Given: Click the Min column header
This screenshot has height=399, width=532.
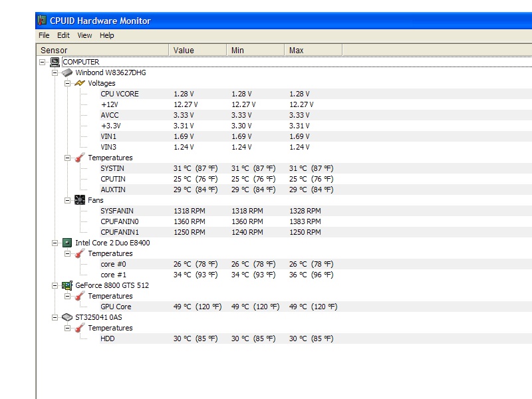Looking at the screenshot, I should pos(255,51).
